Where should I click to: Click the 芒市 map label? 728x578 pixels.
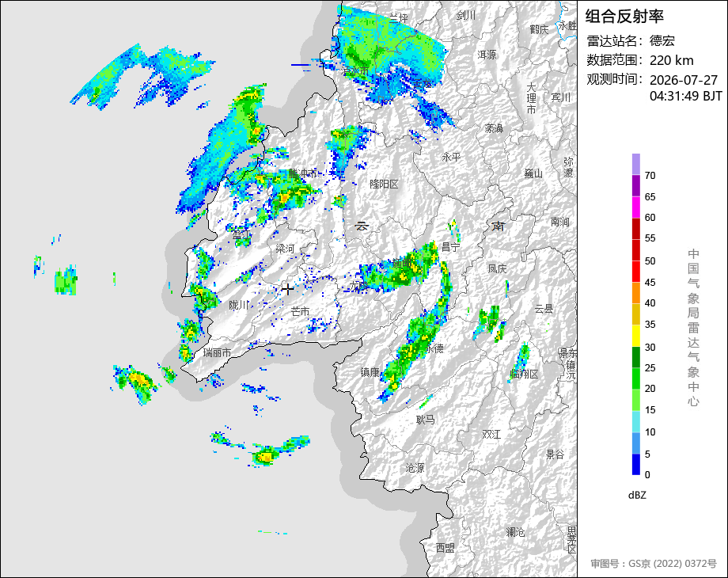[x=300, y=311]
